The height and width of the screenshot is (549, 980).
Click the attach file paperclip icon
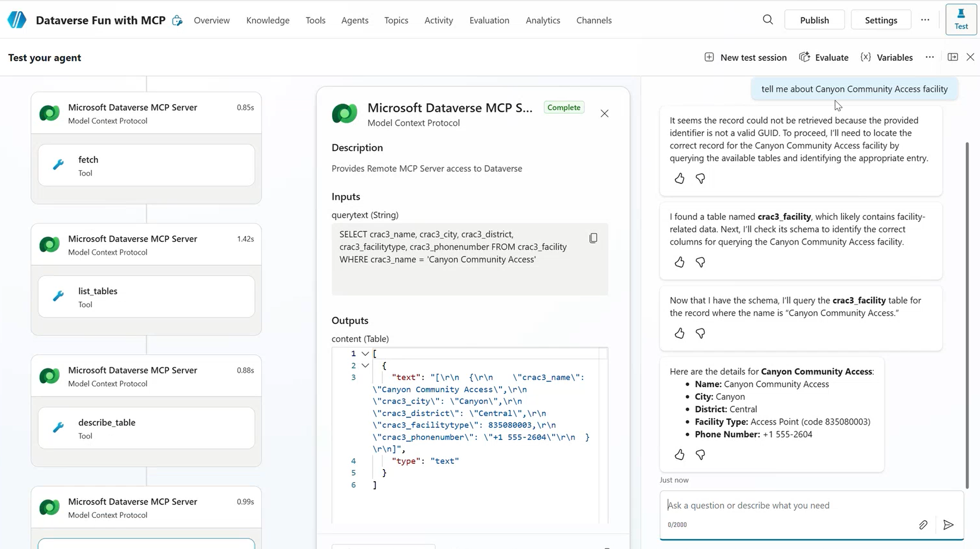(x=923, y=525)
